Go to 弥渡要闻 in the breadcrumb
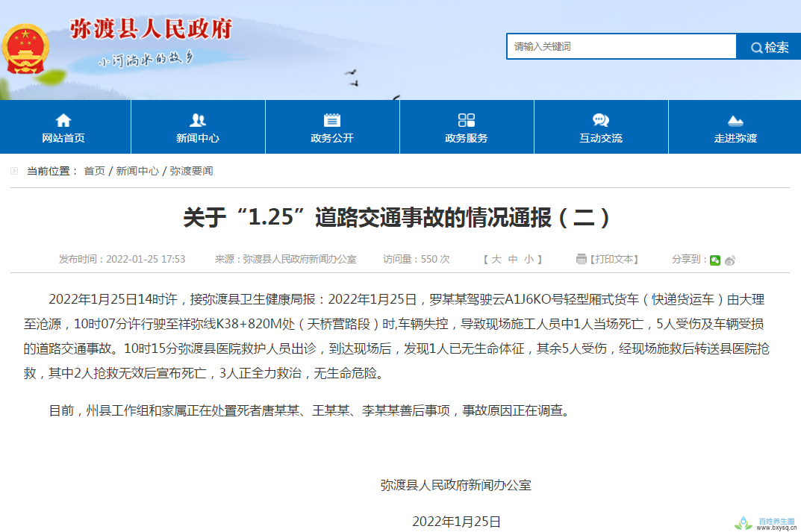This screenshot has height=532, width=801. (x=192, y=171)
